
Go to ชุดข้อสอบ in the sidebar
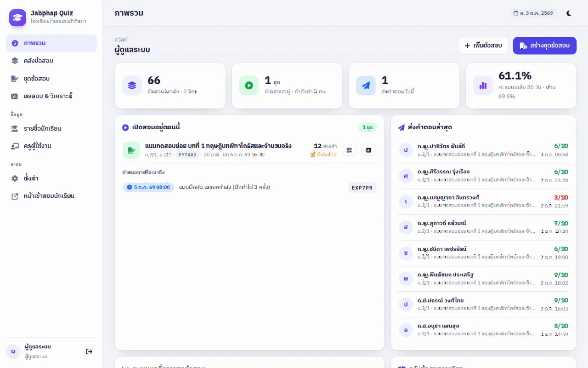(x=51, y=79)
